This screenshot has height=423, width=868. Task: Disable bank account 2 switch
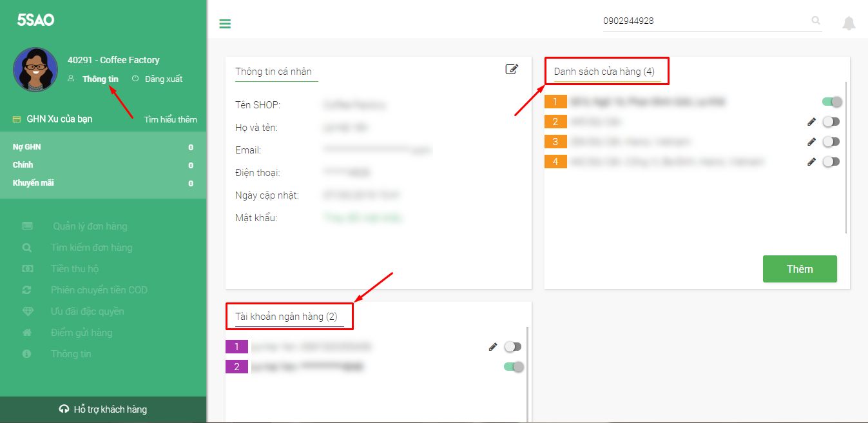pos(513,367)
